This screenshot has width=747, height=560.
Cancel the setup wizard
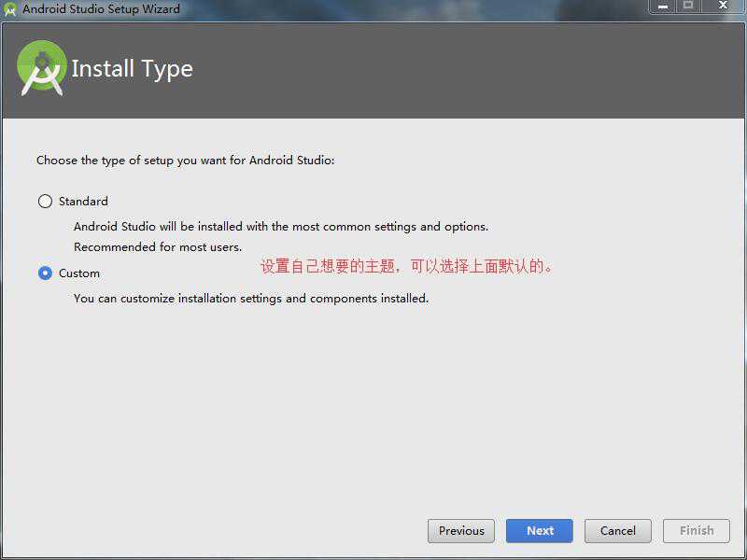(618, 531)
